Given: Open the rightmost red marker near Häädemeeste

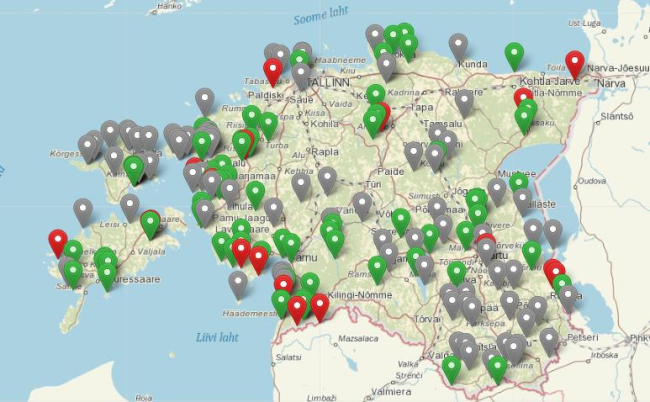Looking at the screenshot, I should tap(319, 305).
